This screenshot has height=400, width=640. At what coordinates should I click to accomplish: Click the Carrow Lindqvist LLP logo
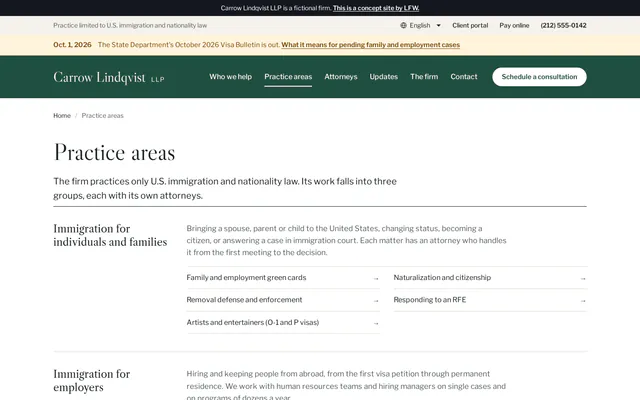click(109, 77)
